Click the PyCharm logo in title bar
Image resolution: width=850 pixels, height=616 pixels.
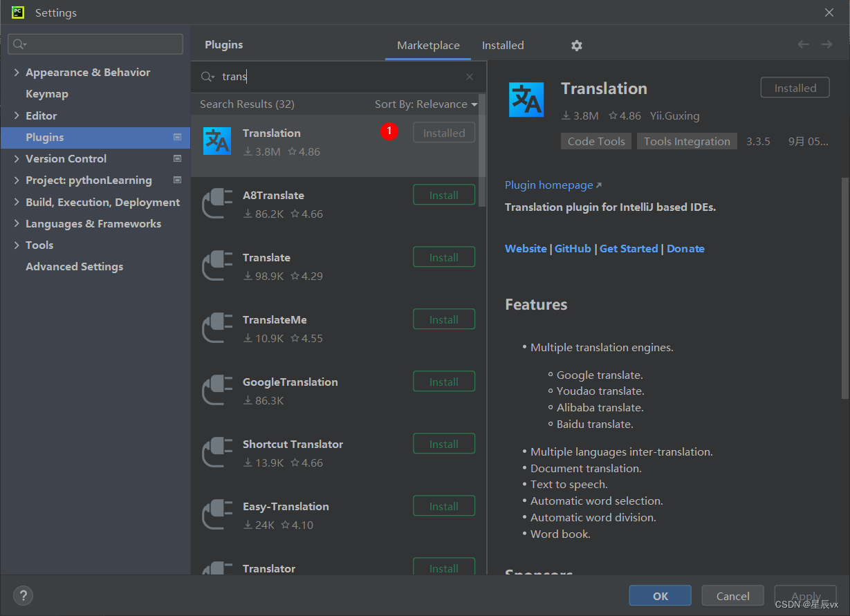[18, 12]
